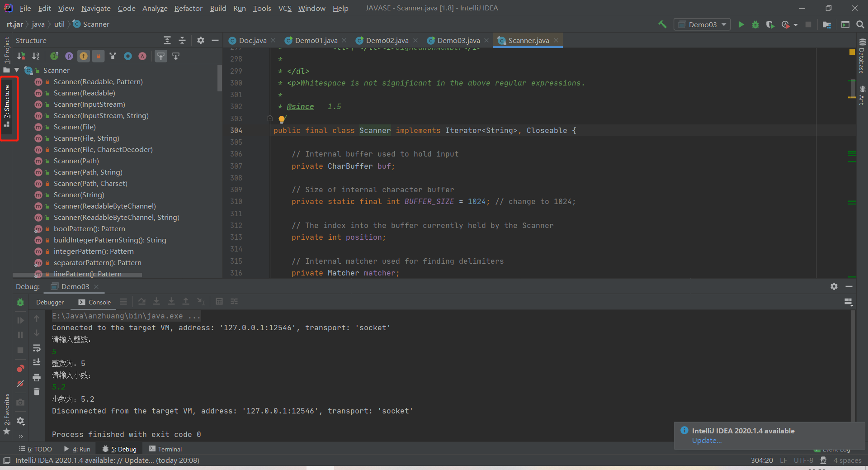The height and width of the screenshot is (470, 868).
Task: Open the VCS menu
Action: 285,8
